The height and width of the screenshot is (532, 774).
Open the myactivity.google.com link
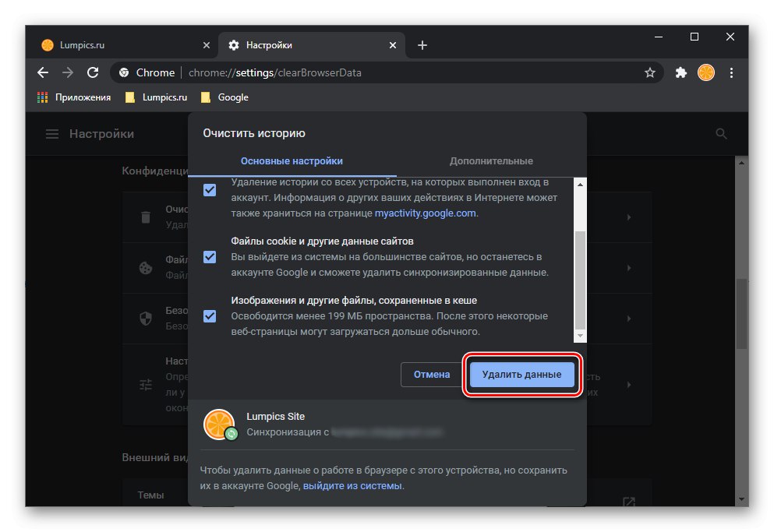coord(425,213)
